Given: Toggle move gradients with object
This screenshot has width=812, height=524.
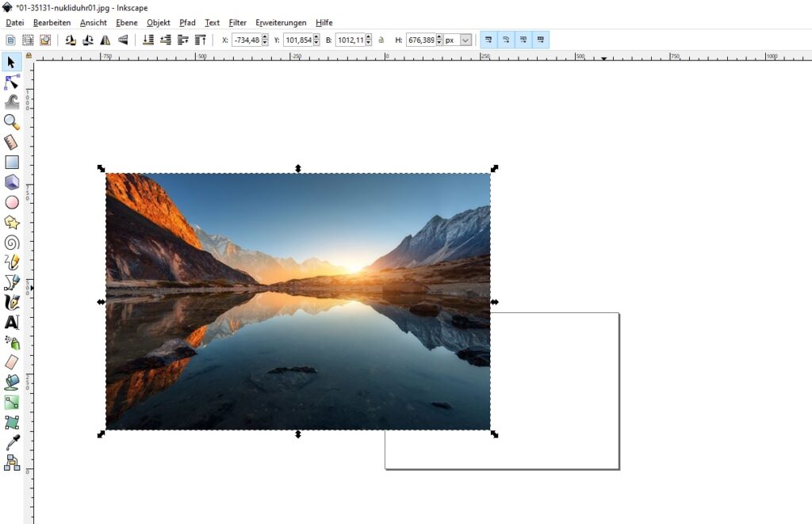Looking at the screenshot, I should click(523, 40).
